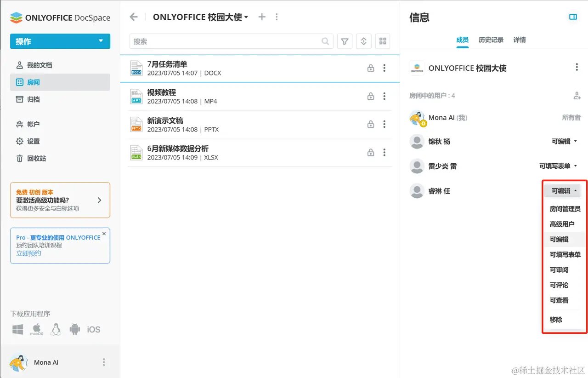The width and height of the screenshot is (588, 378).
Task: Open Mona Ai profile options menu
Action: [104, 362]
